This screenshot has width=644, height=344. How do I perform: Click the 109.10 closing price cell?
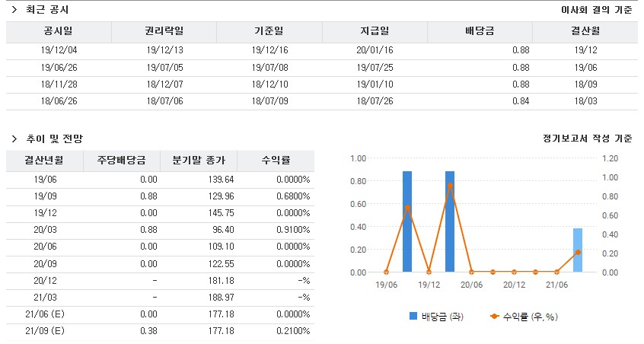tap(221, 247)
